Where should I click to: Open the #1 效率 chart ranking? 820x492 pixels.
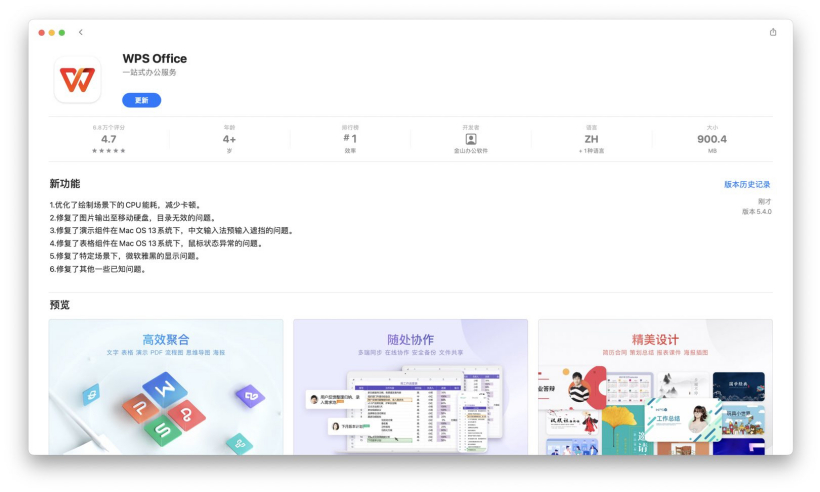coord(350,139)
